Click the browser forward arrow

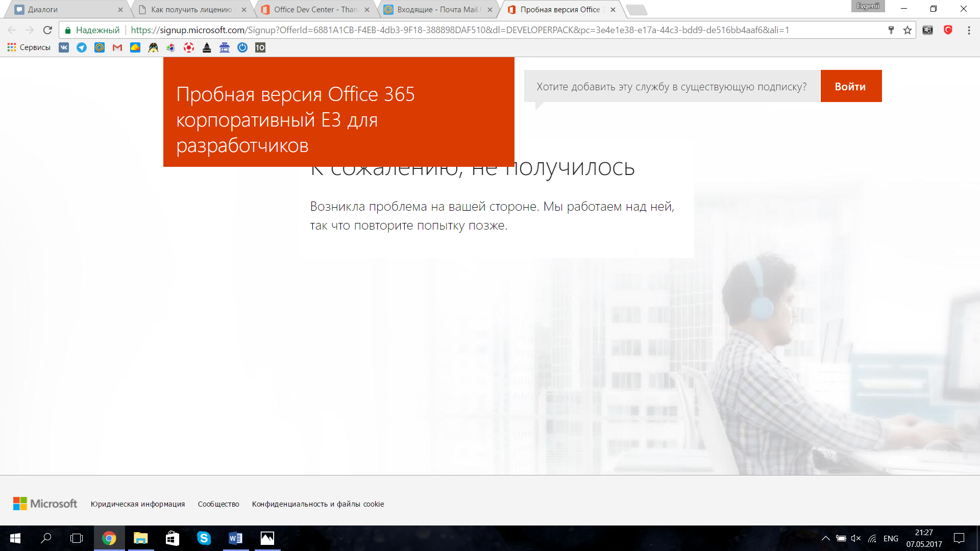click(x=30, y=30)
